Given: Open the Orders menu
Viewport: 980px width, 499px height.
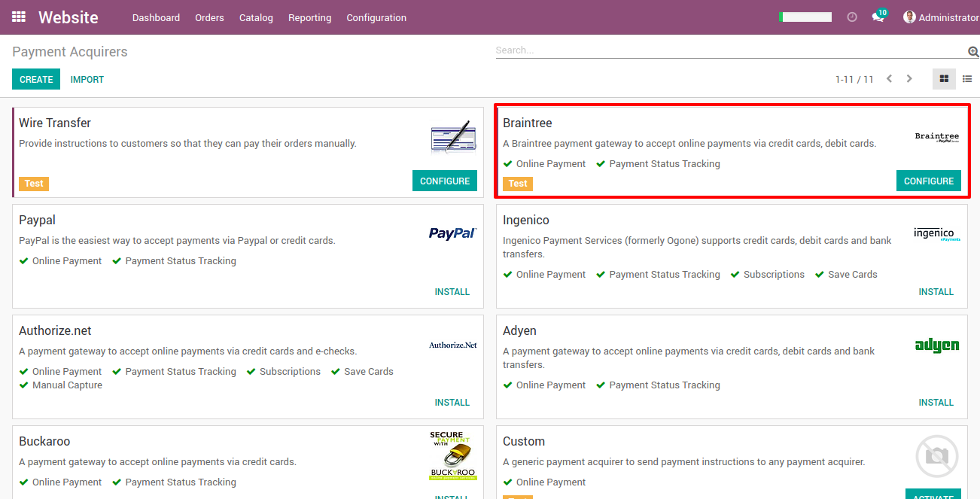Looking at the screenshot, I should coord(209,17).
